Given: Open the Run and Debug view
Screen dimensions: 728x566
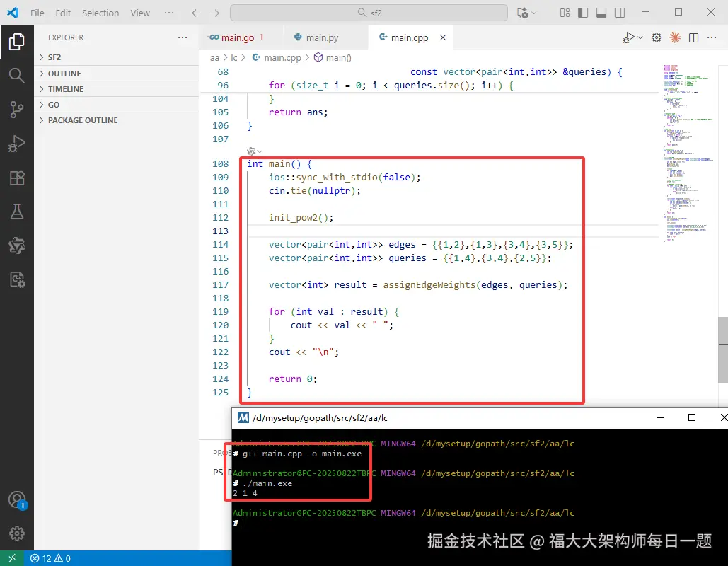Looking at the screenshot, I should coord(17,144).
